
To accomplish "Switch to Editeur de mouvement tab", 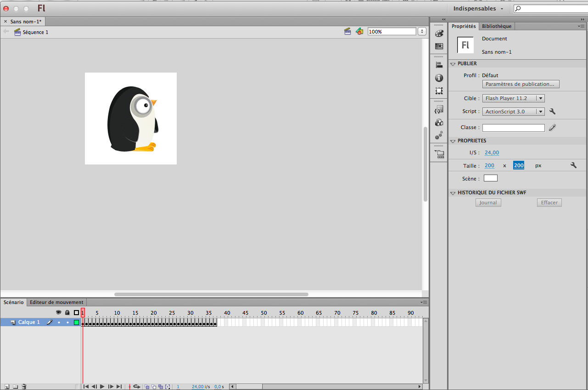I will pyautogui.click(x=56, y=302).
